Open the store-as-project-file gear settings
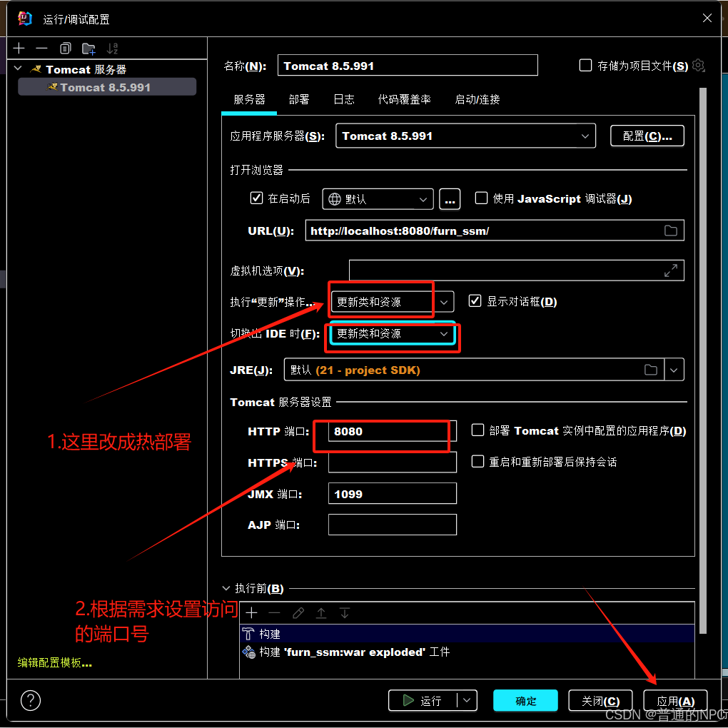 click(x=698, y=66)
